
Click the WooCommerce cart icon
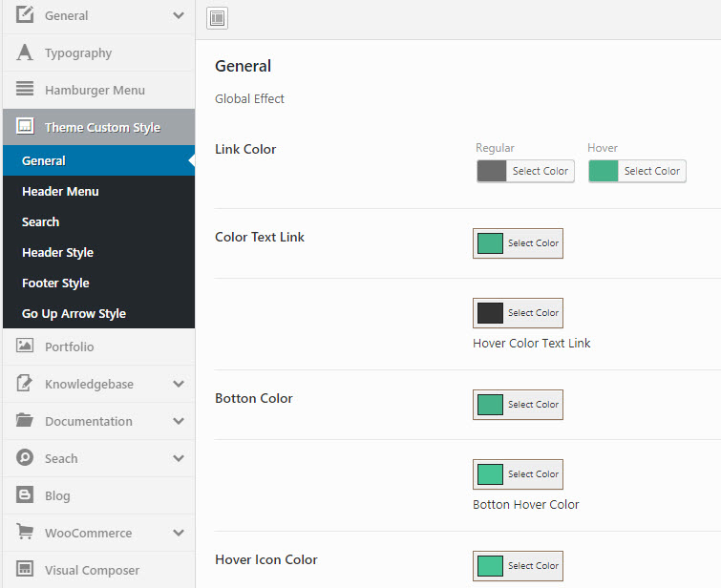click(25, 533)
